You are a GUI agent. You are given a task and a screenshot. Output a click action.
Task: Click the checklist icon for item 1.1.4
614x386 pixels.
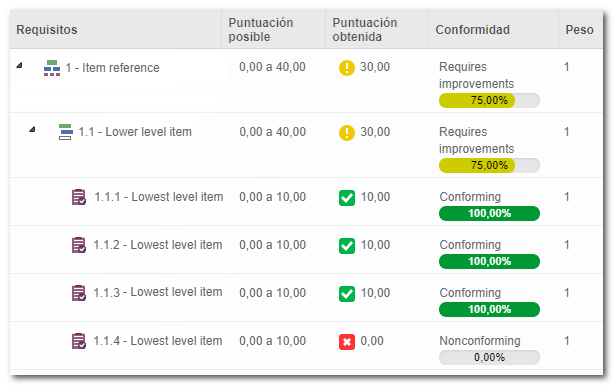[79, 341]
